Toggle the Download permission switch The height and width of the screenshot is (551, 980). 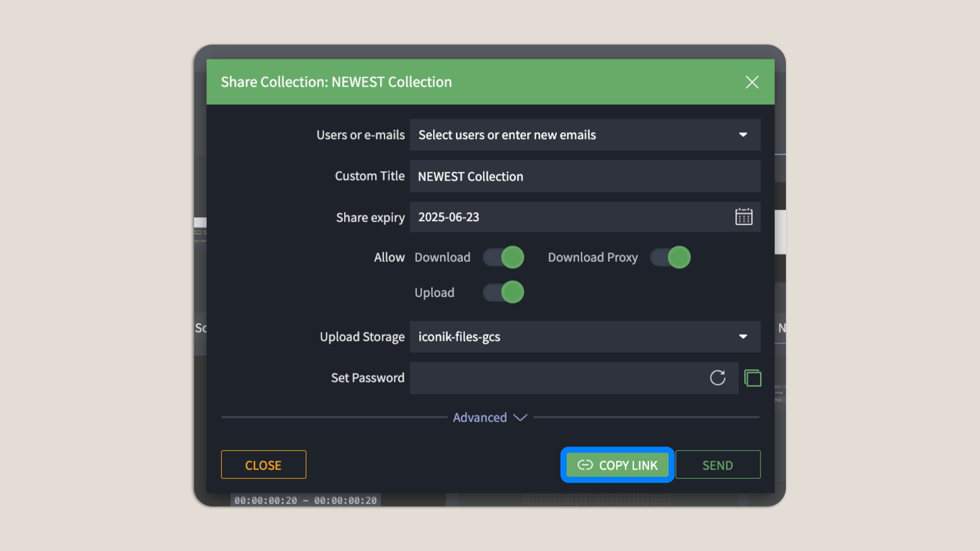click(x=503, y=257)
